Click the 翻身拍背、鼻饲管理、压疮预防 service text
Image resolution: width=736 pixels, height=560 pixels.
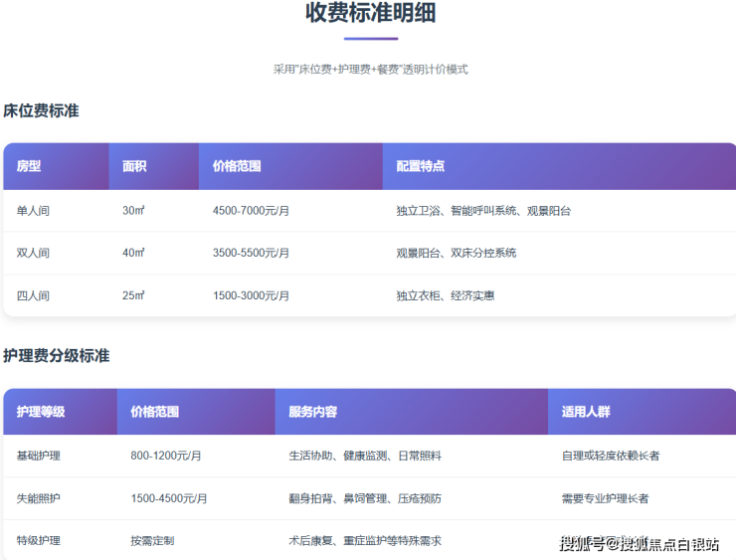[365, 498]
